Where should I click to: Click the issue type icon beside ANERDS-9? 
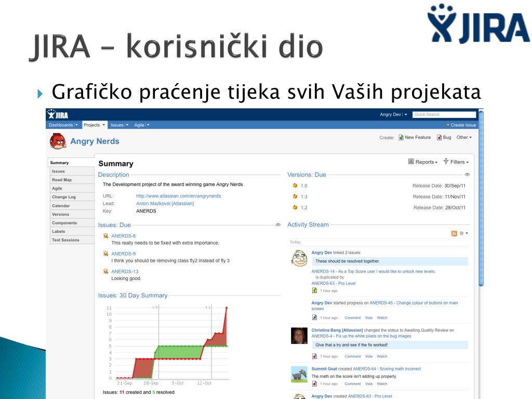point(106,254)
